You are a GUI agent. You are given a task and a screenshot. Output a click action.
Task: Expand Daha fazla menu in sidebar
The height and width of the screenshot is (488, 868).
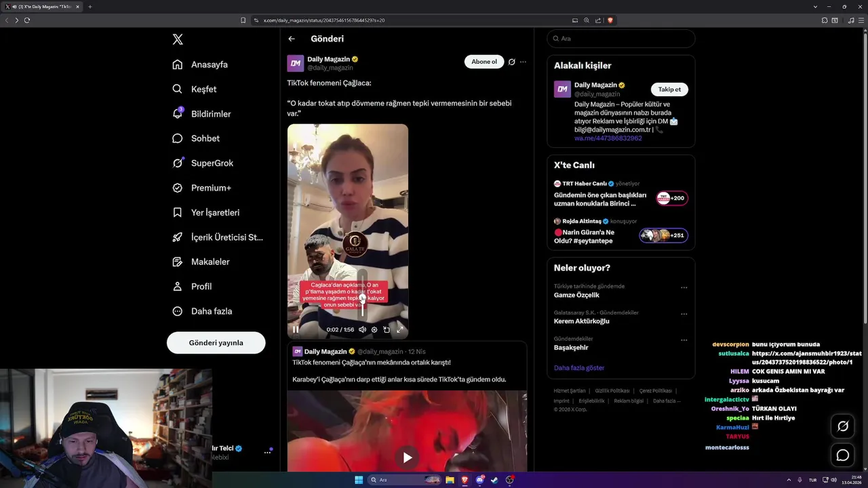[x=202, y=311]
